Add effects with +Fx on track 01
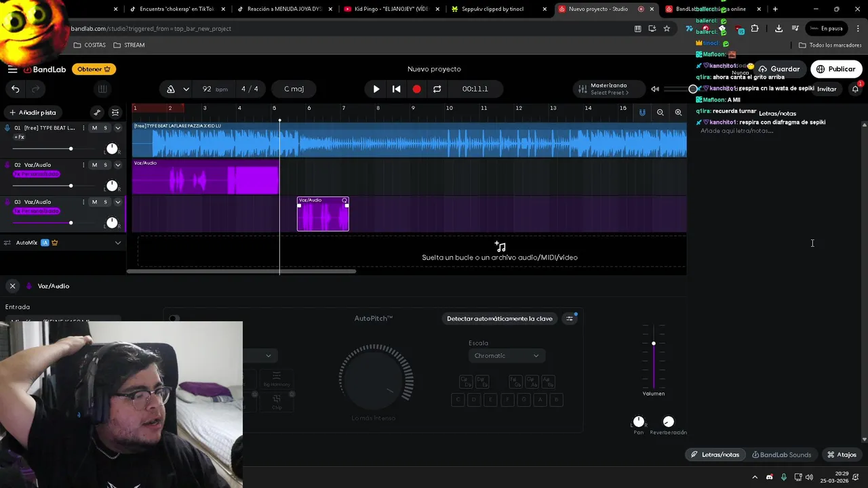Image resolution: width=868 pixels, height=488 pixels. coord(19,137)
